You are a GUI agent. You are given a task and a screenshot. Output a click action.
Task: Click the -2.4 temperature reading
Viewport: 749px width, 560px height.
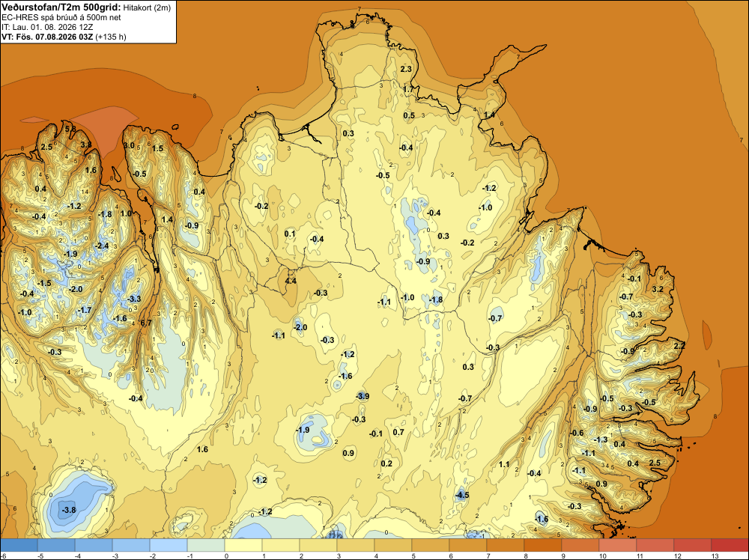tap(102, 246)
